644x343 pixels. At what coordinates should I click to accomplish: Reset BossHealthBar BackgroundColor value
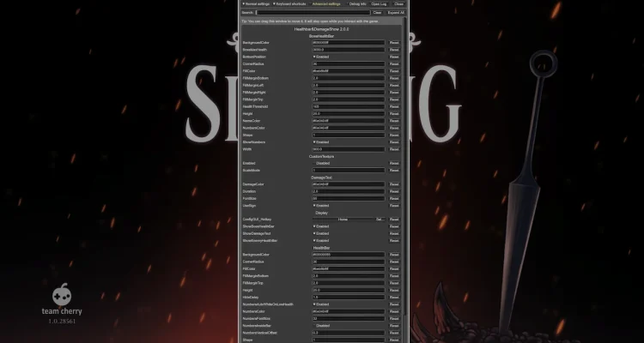(394, 43)
